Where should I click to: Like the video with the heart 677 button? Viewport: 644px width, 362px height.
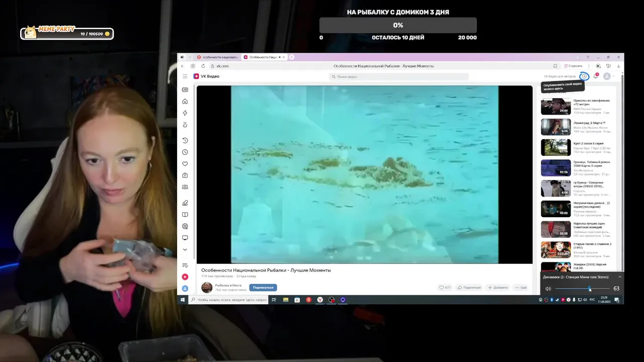pyautogui.click(x=445, y=288)
